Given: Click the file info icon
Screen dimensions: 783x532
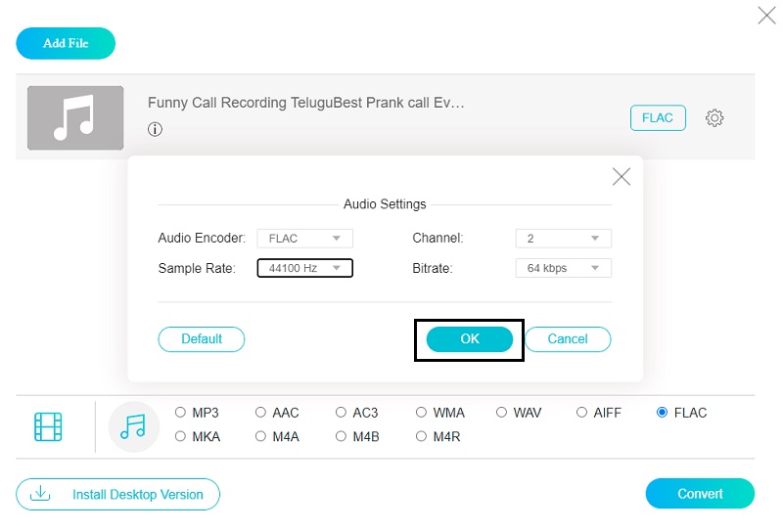Looking at the screenshot, I should (155, 129).
